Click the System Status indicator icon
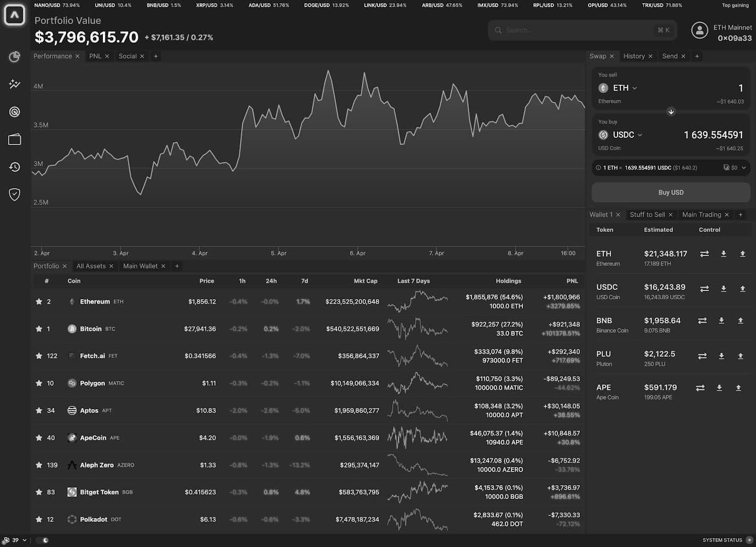Screen dimensions: 756x547 coord(749,540)
